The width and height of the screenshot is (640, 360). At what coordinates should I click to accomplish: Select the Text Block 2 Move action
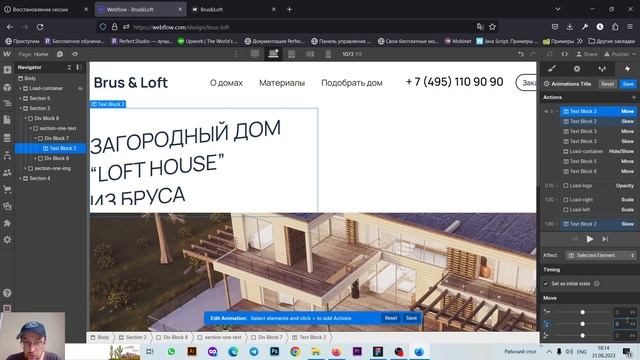(x=598, y=111)
